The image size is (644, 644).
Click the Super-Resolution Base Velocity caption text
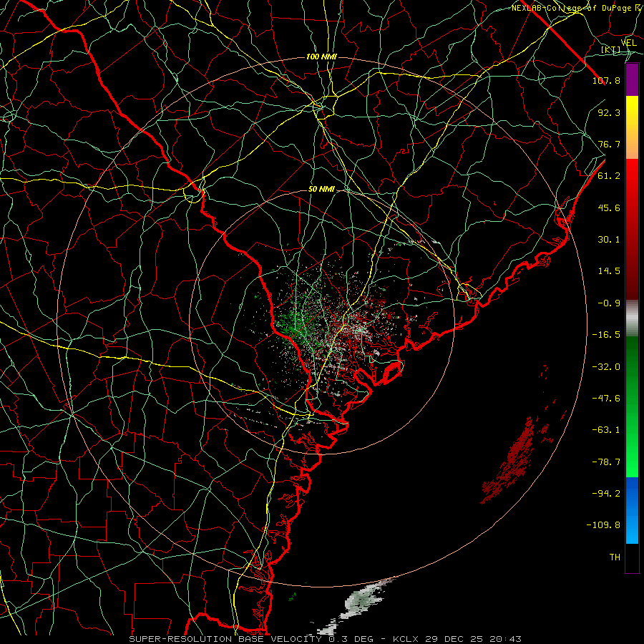[325, 639]
